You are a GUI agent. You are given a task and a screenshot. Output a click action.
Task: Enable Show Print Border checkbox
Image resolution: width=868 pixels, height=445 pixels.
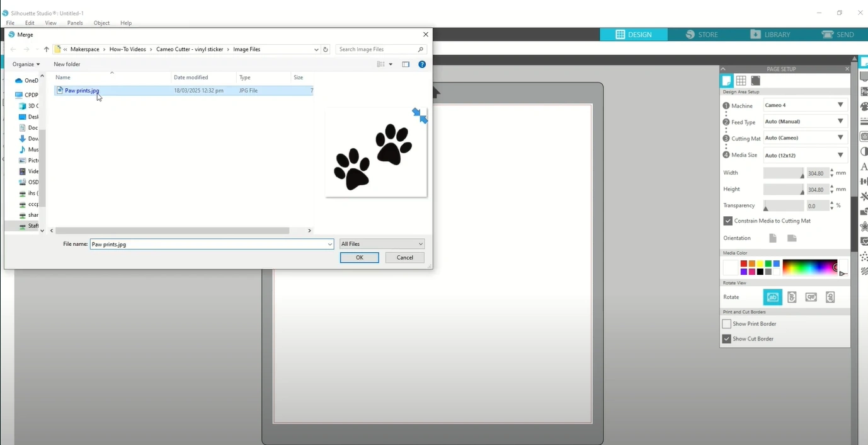pos(727,324)
